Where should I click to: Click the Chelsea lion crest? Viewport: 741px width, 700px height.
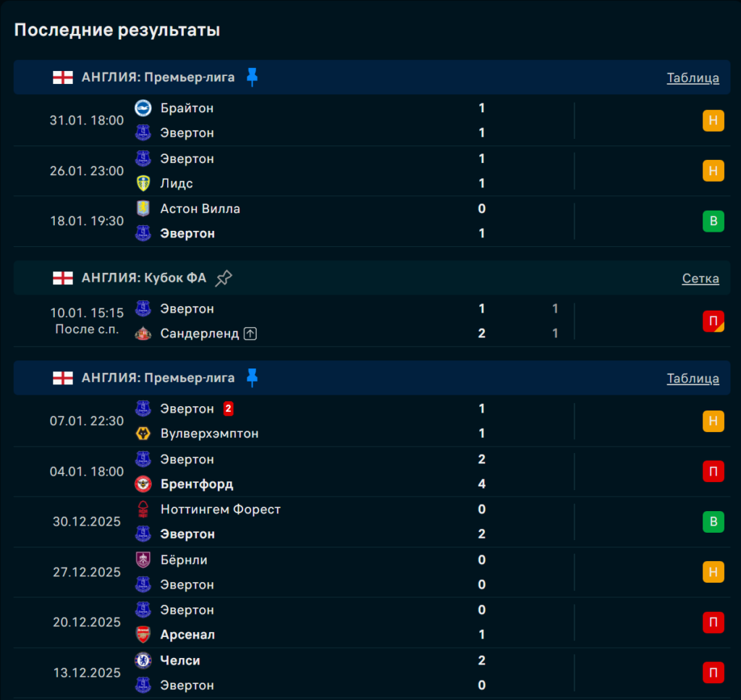click(x=143, y=660)
